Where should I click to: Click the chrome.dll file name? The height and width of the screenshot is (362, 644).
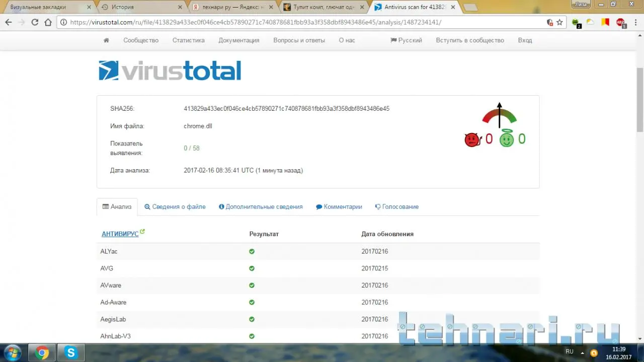point(198,126)
